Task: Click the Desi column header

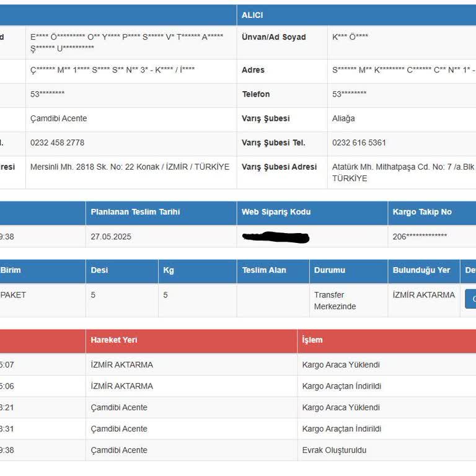Action: tap(100, 270)
